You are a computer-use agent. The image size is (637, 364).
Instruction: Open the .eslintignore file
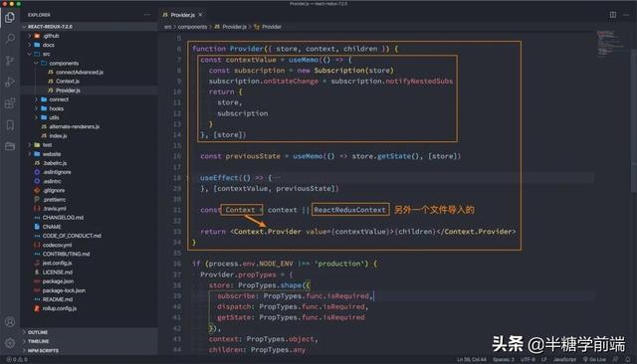pos(90,172)
